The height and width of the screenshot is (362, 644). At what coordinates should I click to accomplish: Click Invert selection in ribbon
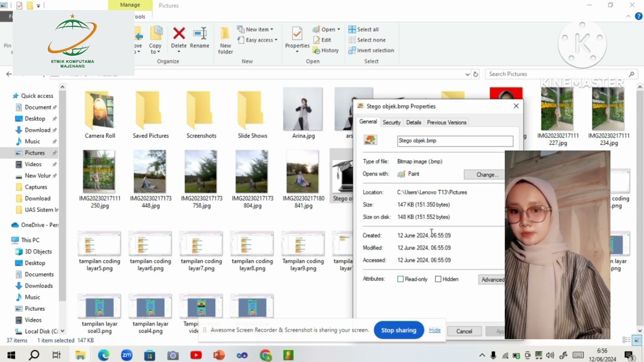[371, 50]
